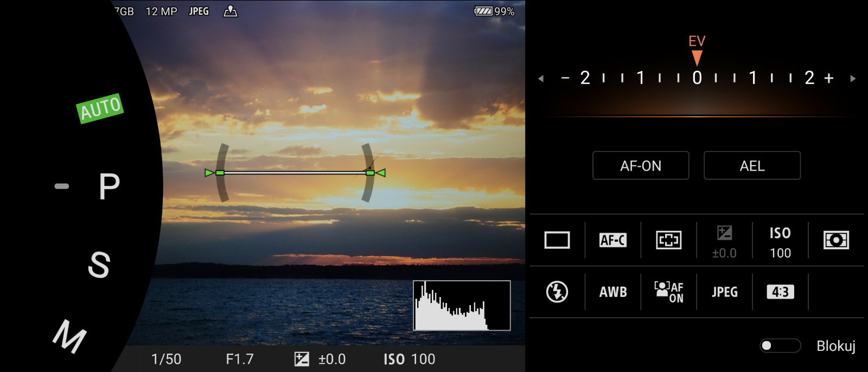Open the focus area setting

(668, 240)
